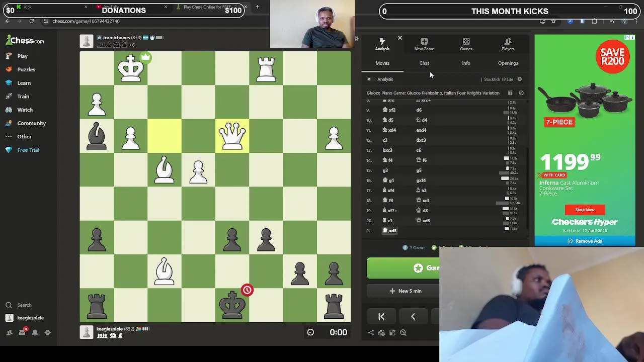Screen dimensions: 644x362
Task: Switch to the Openings subtab
Action: [508, 63]
